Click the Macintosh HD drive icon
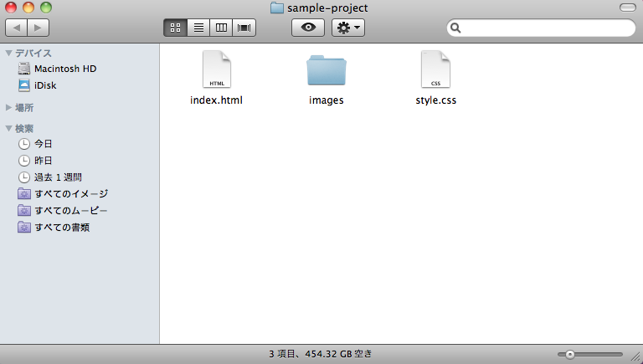 pos(24,69)
